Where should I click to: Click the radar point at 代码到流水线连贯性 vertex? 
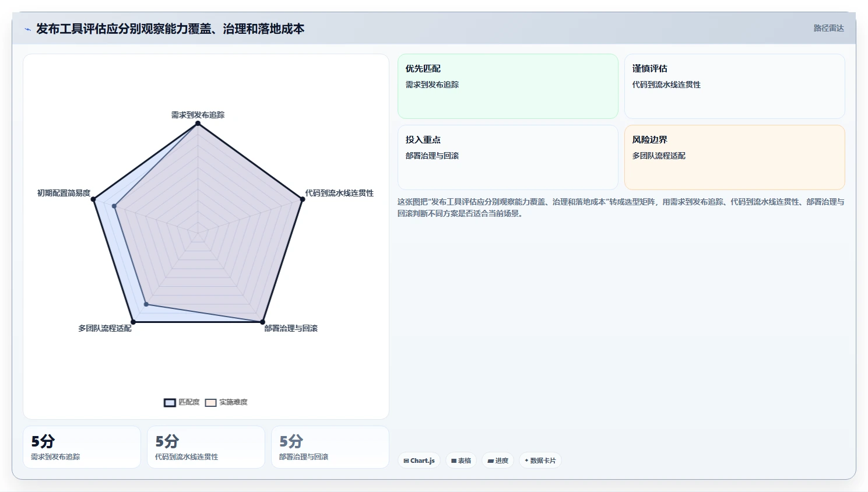tap(302, 199)
